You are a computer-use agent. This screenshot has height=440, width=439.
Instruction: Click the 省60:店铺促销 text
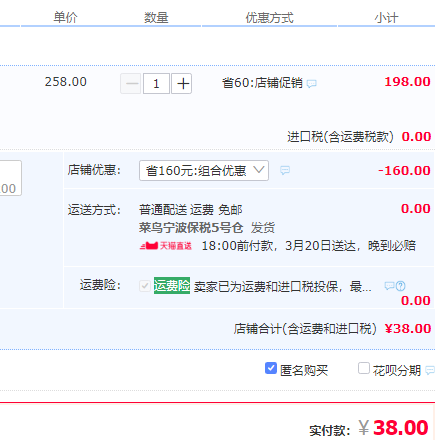pos(262,83)
